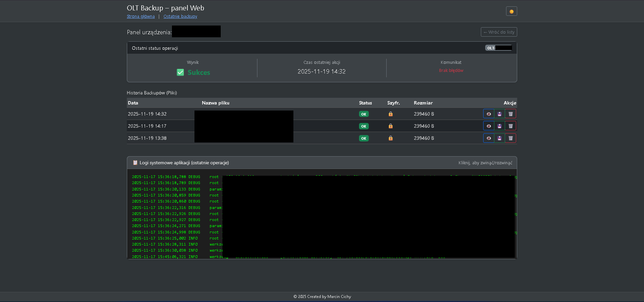Click the Rozmiar column header
644x302 pixels.
click(423, 103)
